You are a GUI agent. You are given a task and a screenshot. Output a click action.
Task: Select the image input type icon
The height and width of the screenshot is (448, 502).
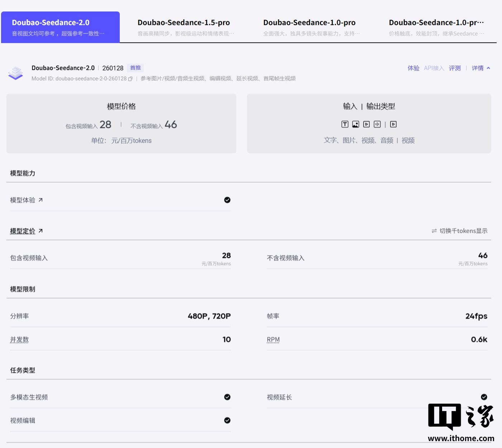point(355,124)
